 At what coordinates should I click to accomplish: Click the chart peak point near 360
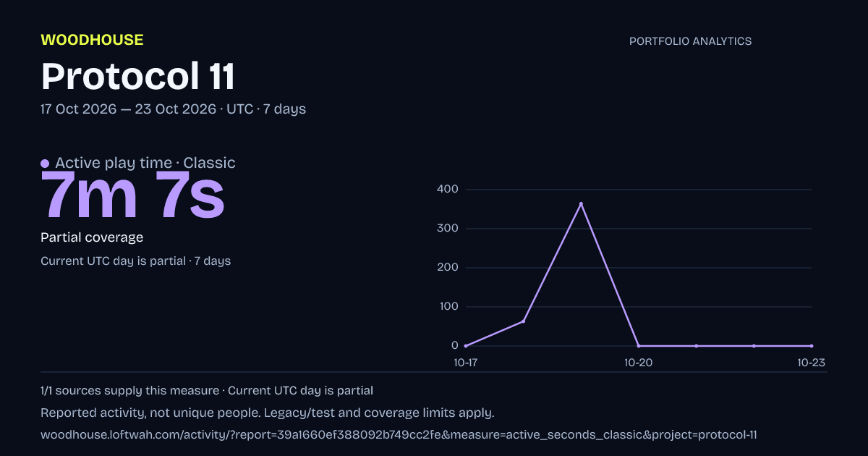tap(581, 204)
